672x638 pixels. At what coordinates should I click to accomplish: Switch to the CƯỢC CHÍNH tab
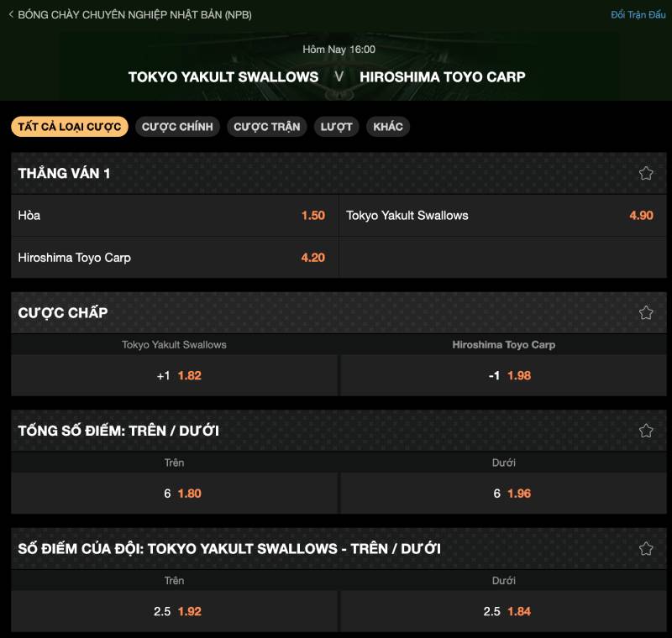point(177,127)
